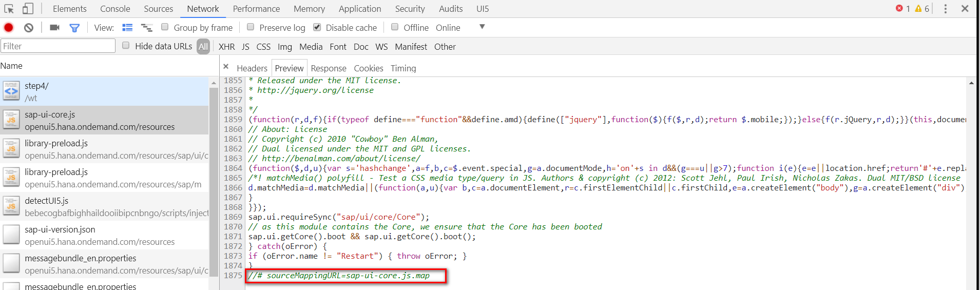Uncheck the Disable cache checkbox
Viewport: 980px width, 290px height.
click(x=317, y=27)
